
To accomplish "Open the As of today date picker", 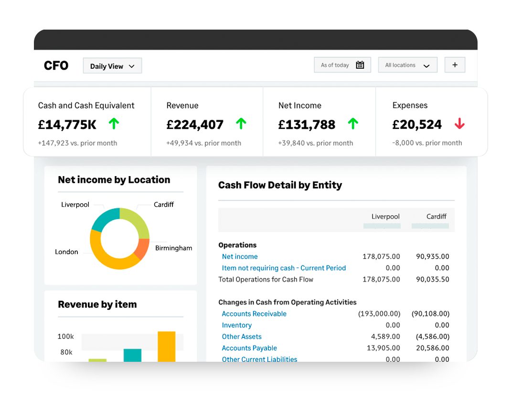I will tap(342, 65).
